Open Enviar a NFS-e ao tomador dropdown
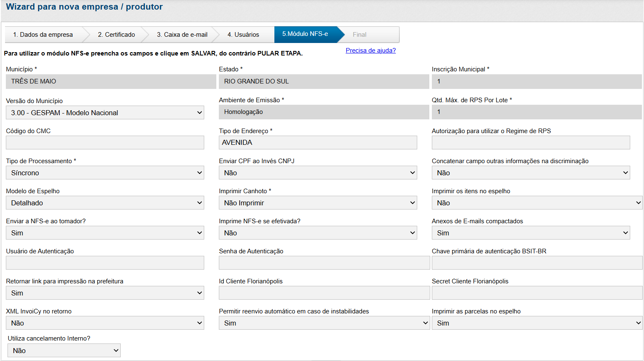Image resolution: width=644 pixels, height=361 pixels. coord(105,233)
